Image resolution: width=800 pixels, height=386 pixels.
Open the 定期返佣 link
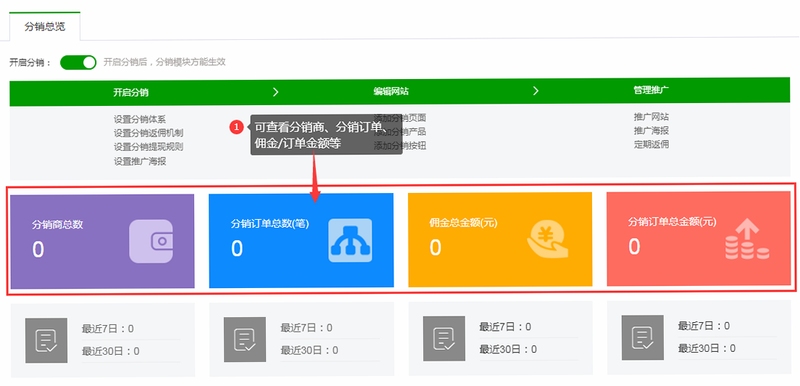pos(651,145)
